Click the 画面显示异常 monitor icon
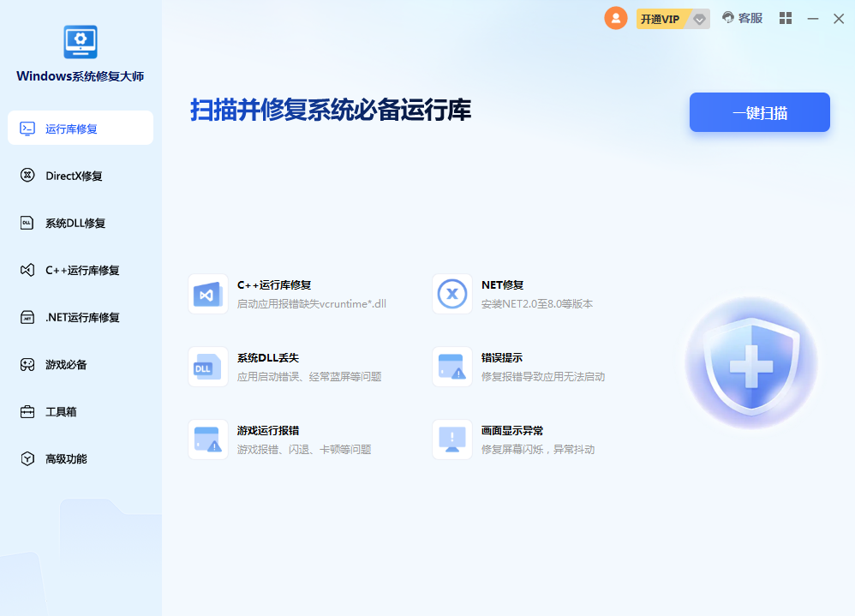The height and width of the screenshot is (616, 855). 452,440
